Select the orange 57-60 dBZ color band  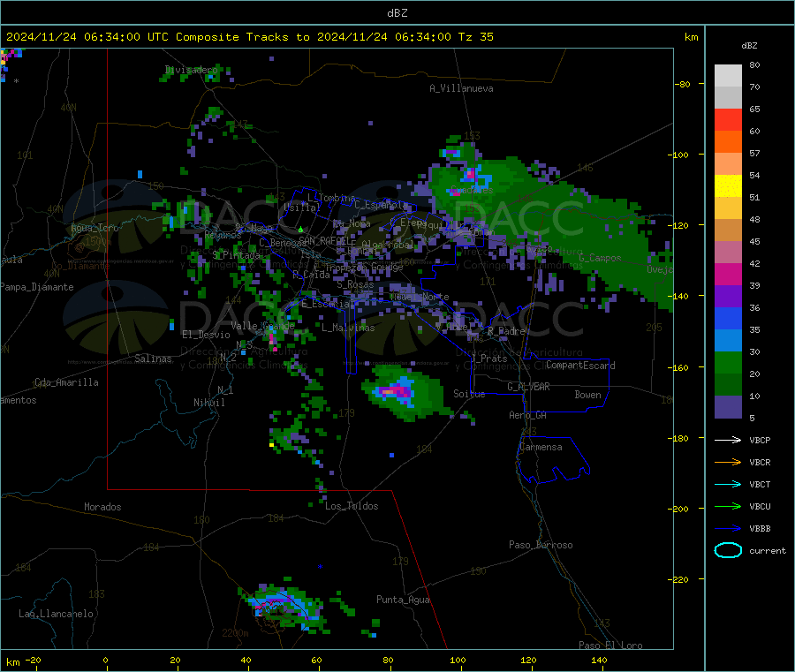pos(728,142)
